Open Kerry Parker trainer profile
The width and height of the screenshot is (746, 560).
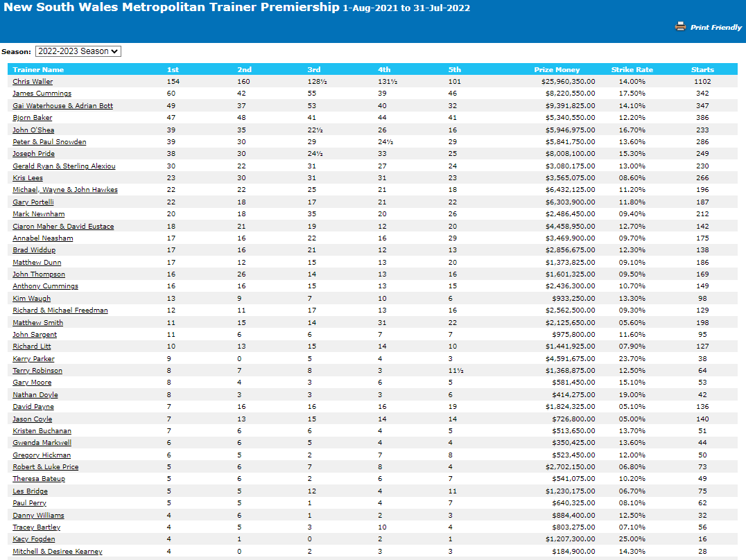(x=33, y=359)
